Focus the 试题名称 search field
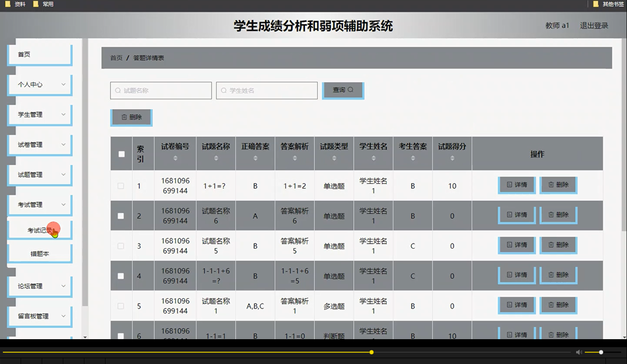Viewport: 627px width, 364px height. (x=161, y=90)
